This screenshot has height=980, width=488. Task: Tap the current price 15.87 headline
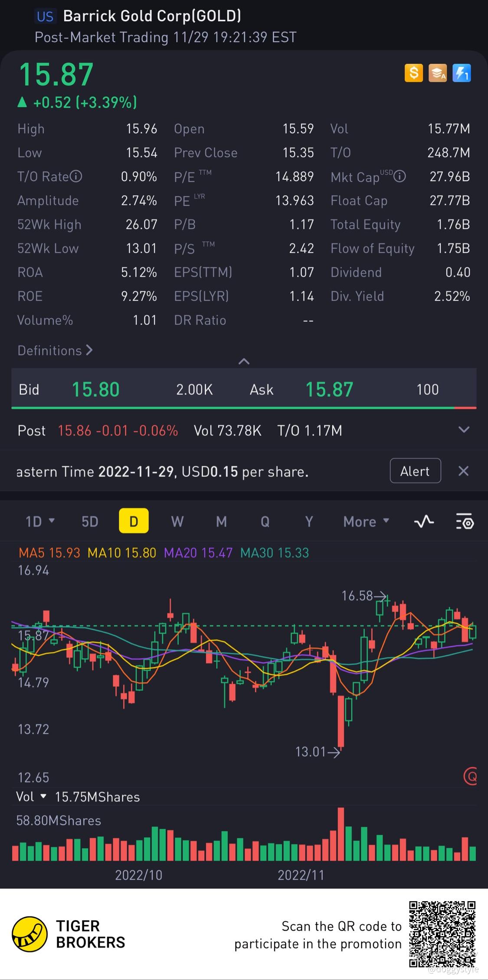(x=56, y=75)
